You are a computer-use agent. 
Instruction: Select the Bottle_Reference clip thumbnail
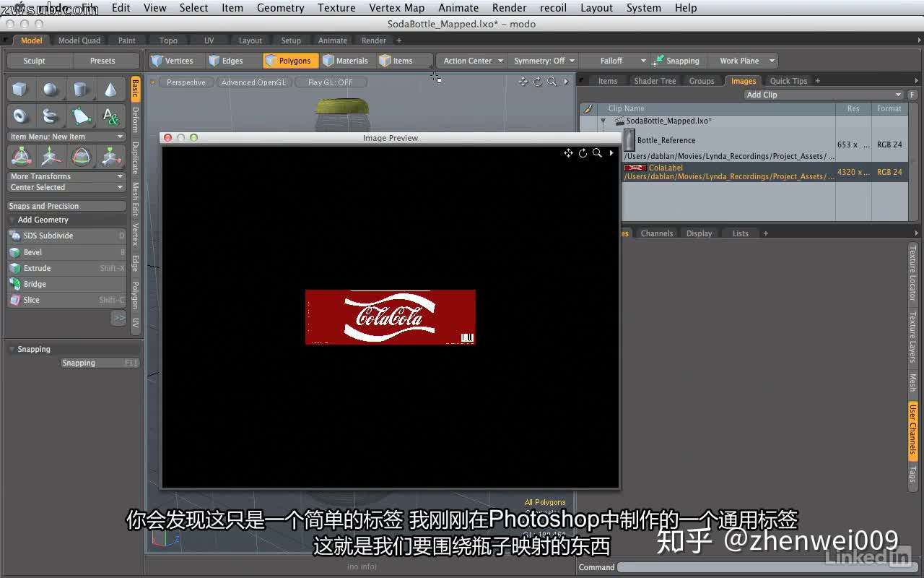[629, 140]
